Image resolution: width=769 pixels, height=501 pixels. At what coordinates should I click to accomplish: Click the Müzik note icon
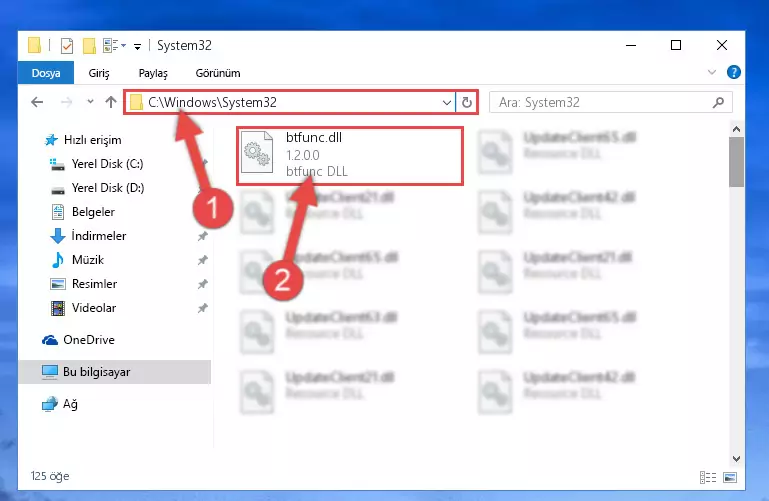coord(57,260)
